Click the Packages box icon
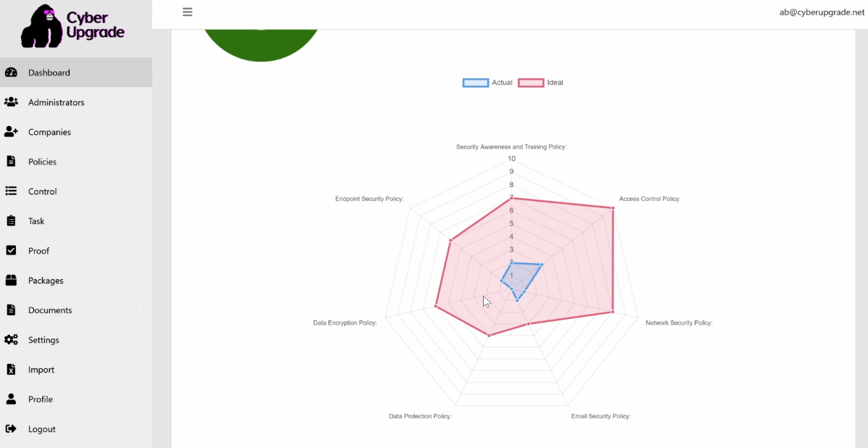This screenshot has width=868, height=448. (x=11, y=281)
